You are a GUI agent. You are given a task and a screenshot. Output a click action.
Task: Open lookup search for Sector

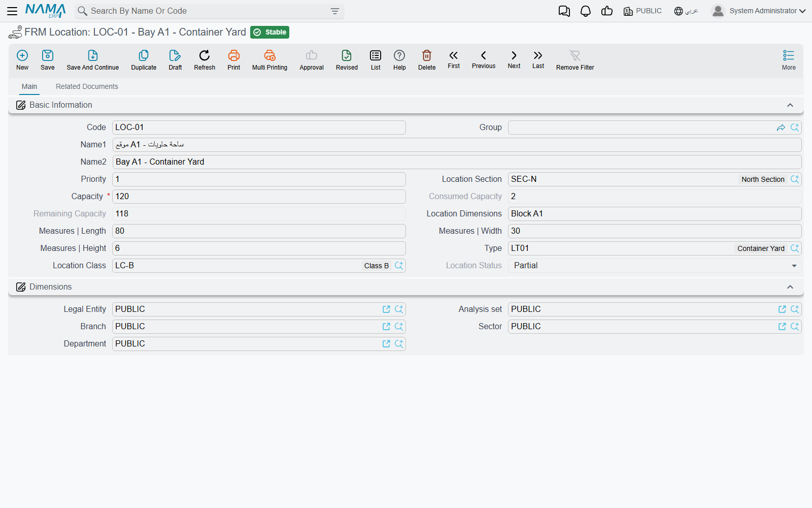click(x=795, y=326)
